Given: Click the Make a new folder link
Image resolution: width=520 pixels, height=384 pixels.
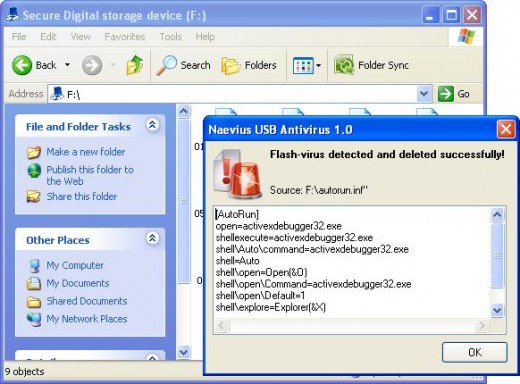Looking at the screenshot, I should pos(86,152).
